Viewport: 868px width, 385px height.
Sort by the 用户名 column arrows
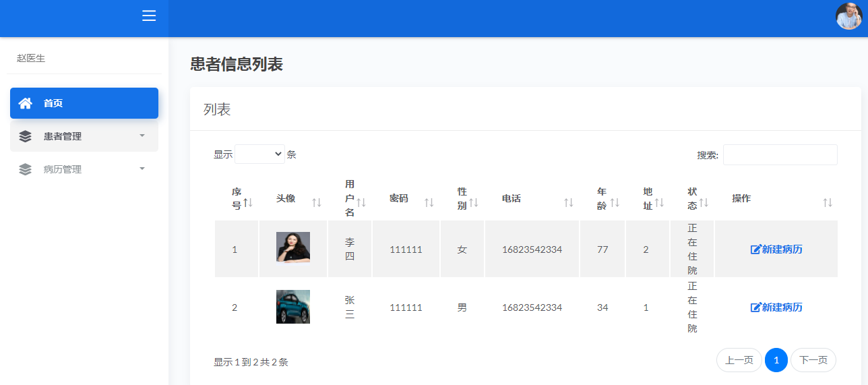pos(361,203)
